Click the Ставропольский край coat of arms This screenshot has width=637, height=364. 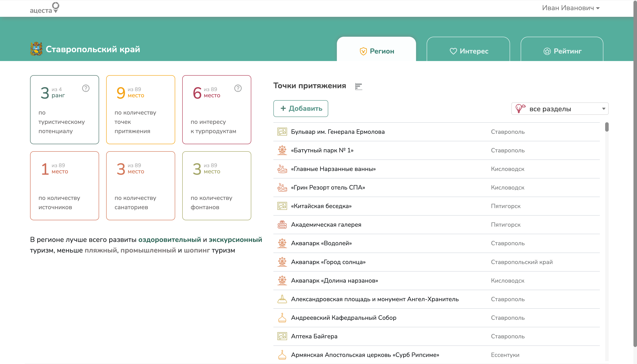pyautogui.click(x=36, y=49)
